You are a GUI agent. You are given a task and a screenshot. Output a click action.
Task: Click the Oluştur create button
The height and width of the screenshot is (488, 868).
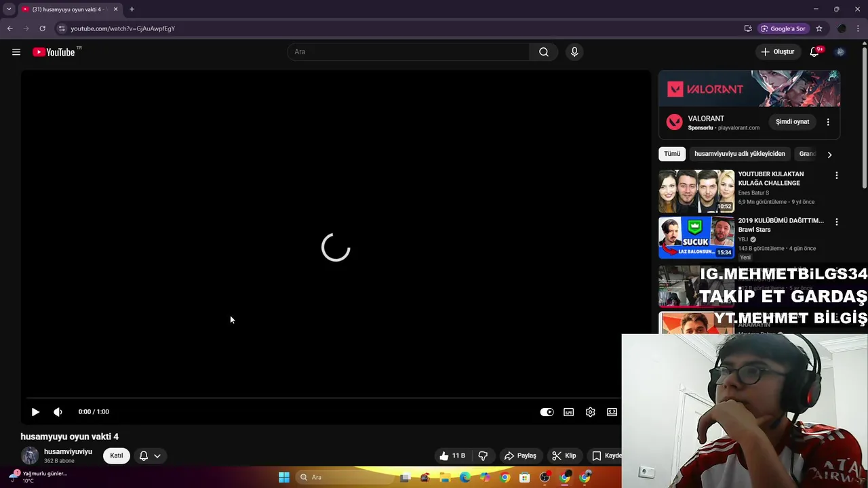pos(777,52)
